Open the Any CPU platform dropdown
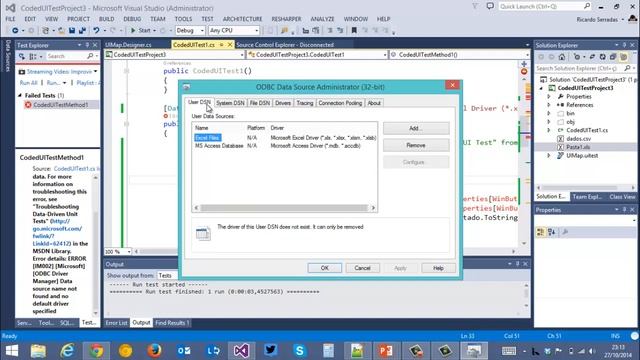Screen dimensions: 640x360 234,30
